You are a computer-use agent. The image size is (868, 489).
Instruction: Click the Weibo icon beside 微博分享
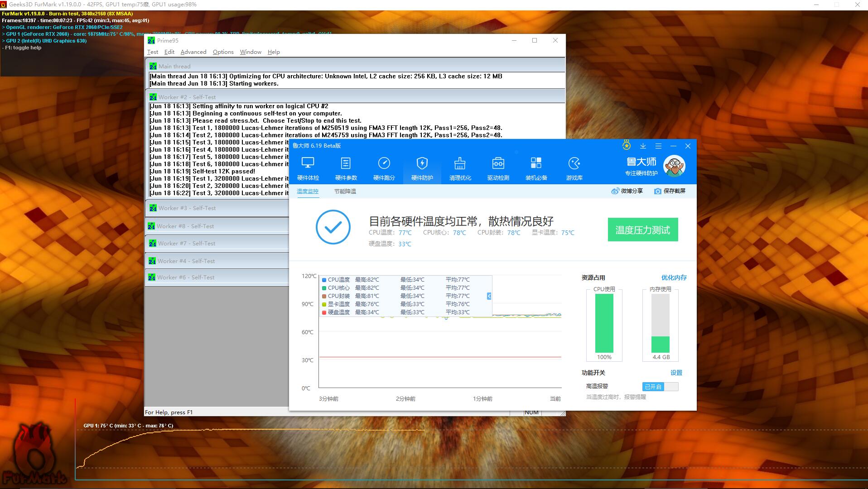pos(615,191)
